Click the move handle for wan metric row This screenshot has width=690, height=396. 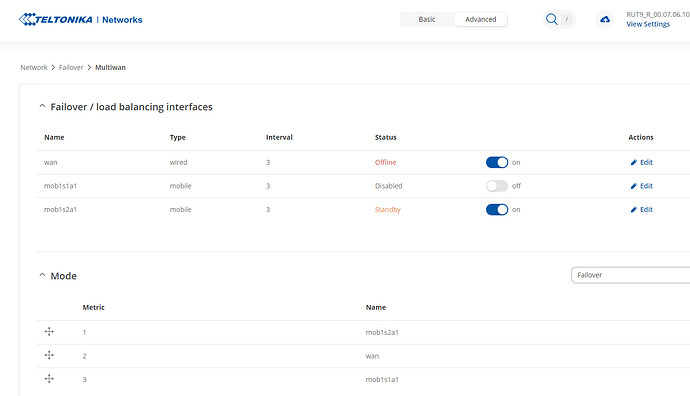tap(49, 356)
